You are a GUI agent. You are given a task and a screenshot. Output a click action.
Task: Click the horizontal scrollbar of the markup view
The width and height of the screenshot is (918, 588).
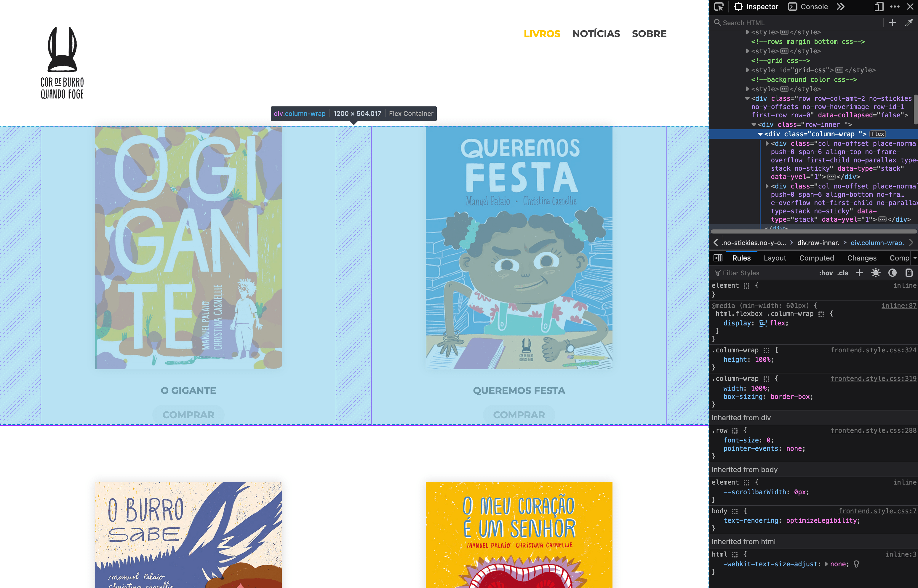click(813, 231)
